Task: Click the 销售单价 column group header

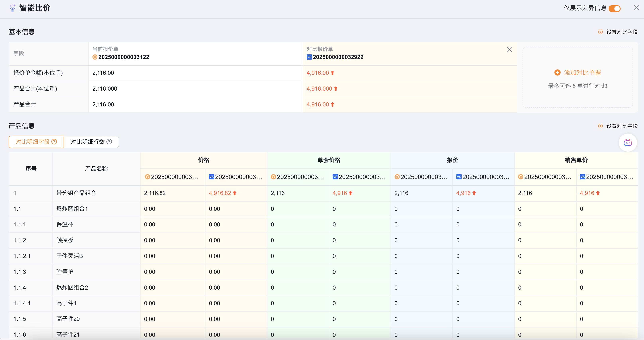Action: tap(576, 160)
